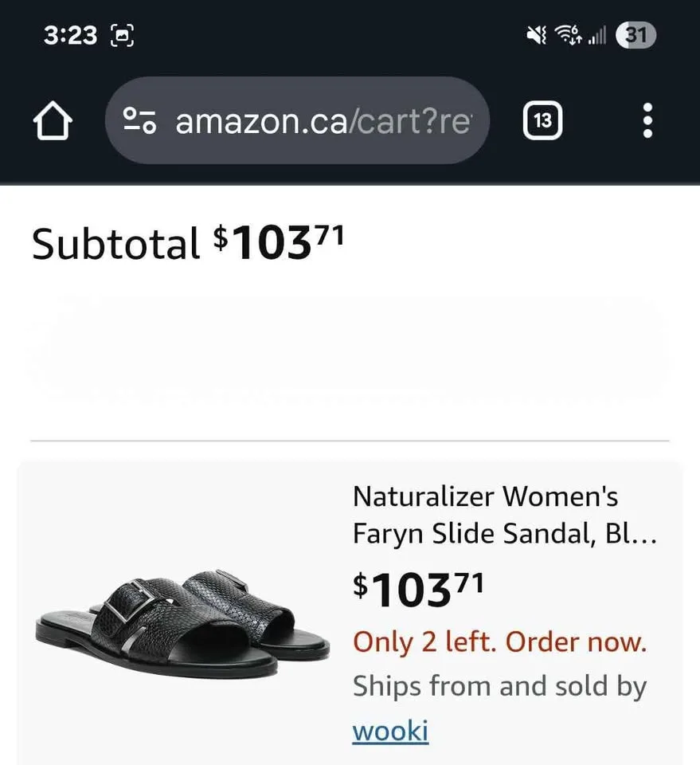
Task: Tap the cellular signal strength icon
Action: coord(598,34)
